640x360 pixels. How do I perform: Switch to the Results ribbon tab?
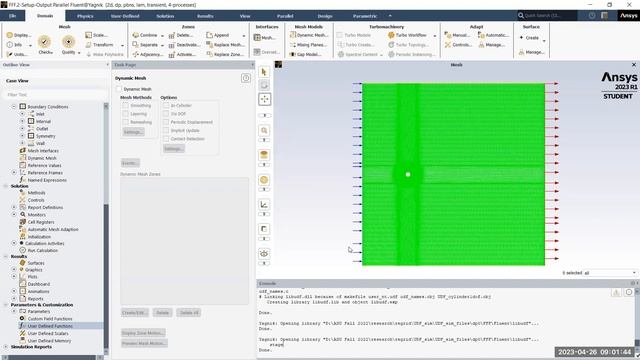205,16
